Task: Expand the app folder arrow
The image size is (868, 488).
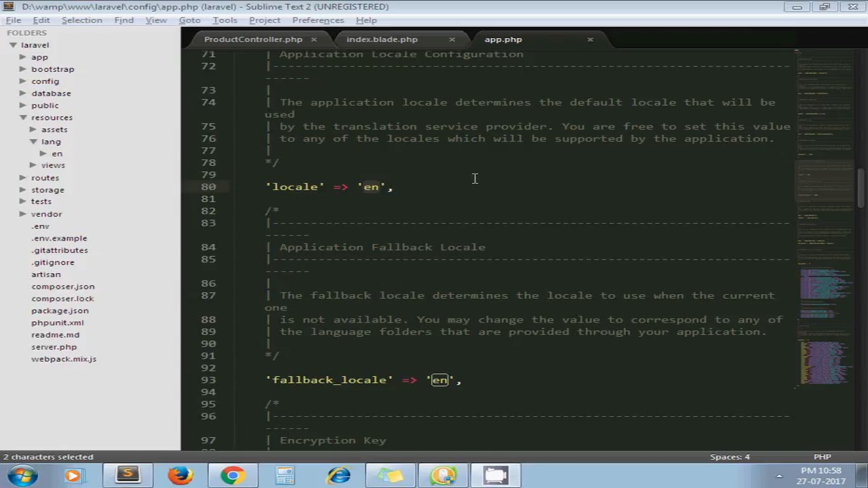Action: pos(23,57)
